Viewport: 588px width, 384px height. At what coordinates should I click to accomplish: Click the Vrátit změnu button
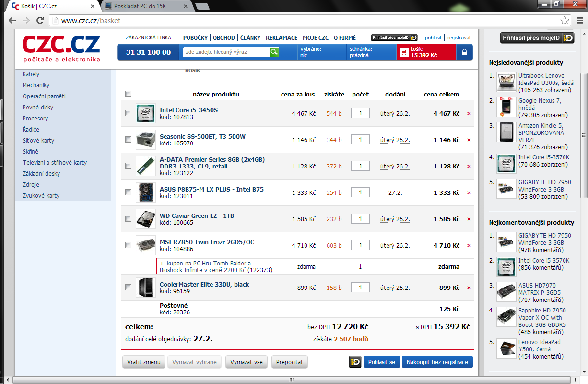click(144, 362)
